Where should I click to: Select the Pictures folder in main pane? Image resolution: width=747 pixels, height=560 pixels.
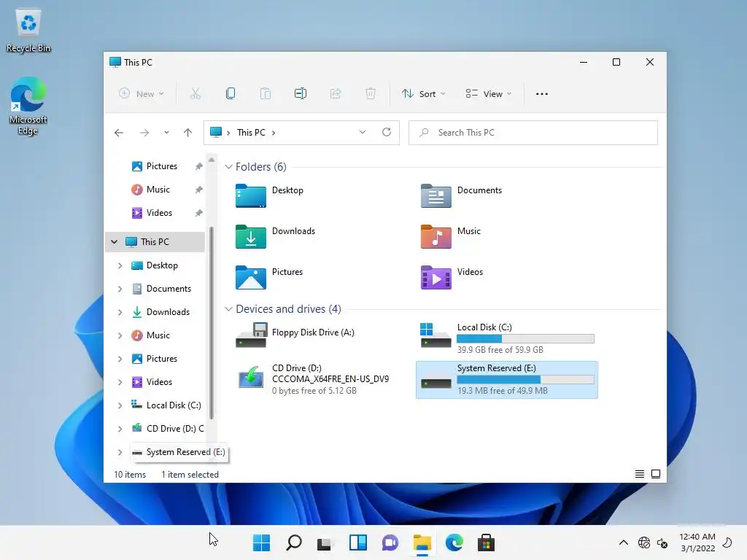(x=269, y=277)
